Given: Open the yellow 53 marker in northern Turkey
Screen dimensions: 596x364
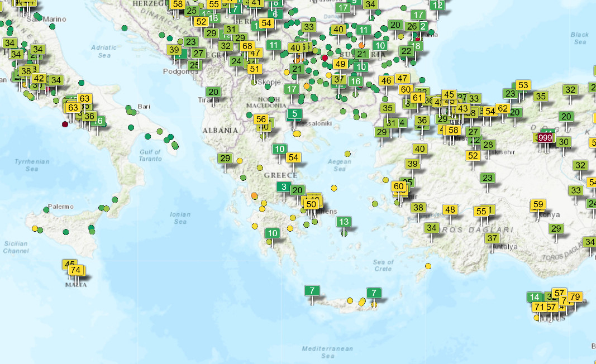Looking at the screenshot, I should (523, 85).
